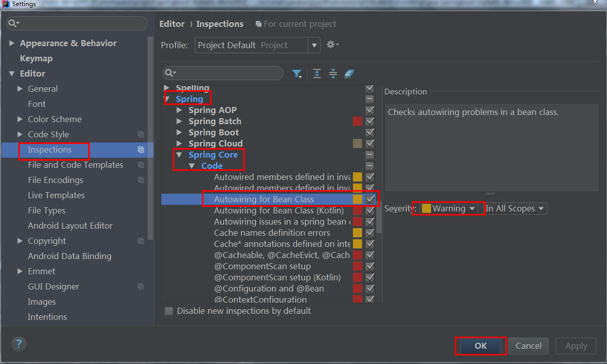This screenshot has height=364, width=607.
Task: Click the project-level icon beside GUI Designer
Action: point(141,286)
